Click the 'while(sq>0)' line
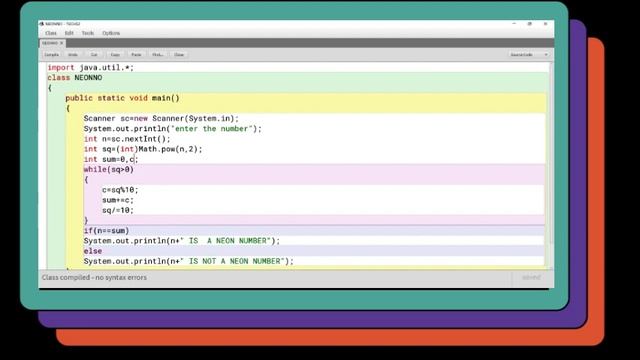 [x=109, y=170]
